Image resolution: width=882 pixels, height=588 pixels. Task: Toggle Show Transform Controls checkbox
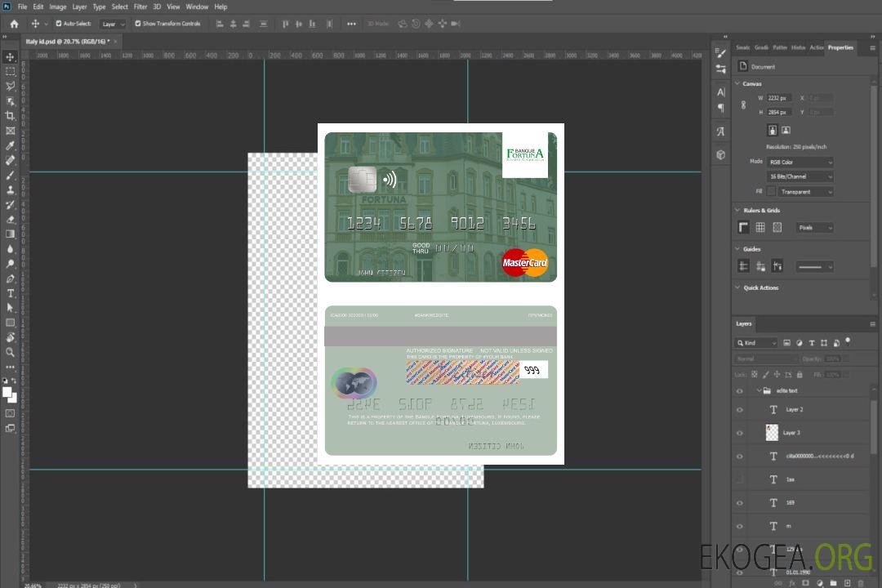click(x=138, y=24)
